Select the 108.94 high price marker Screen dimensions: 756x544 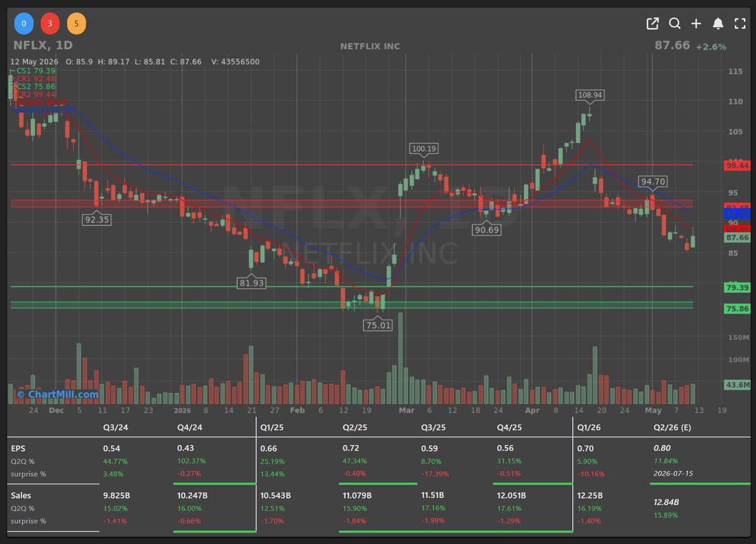pyautogui.click(x=590, y=95)
